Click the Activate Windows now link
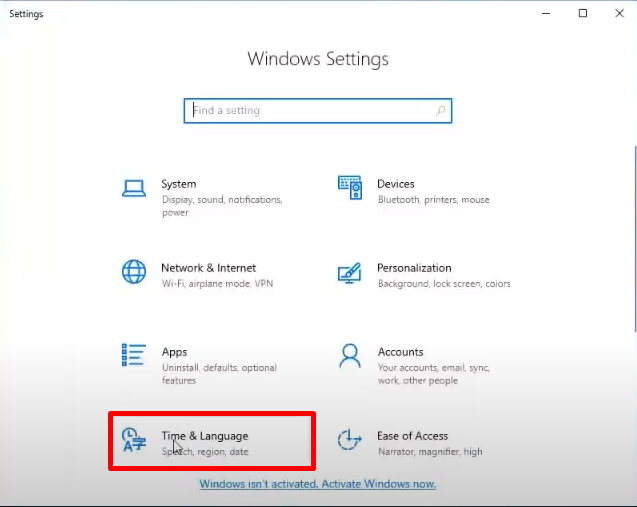This screenshot has width=637, height=507. pyautogui.click(x=317, y=484)
